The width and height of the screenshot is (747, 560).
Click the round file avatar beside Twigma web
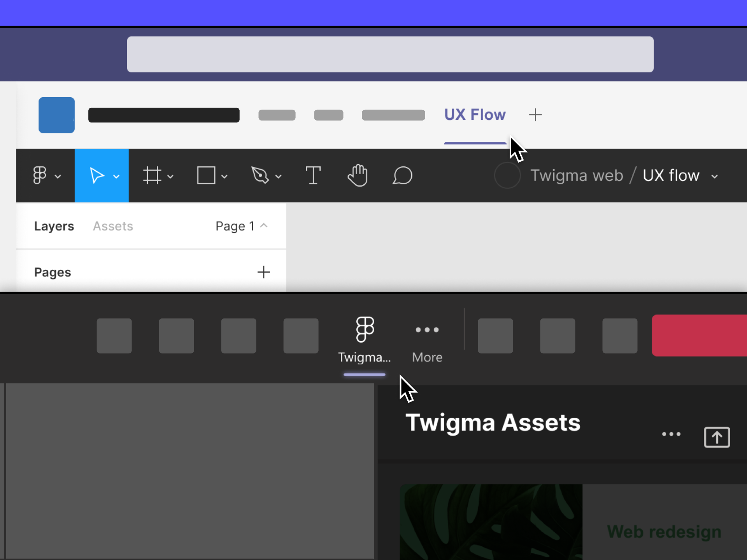[x=507, y=175]
